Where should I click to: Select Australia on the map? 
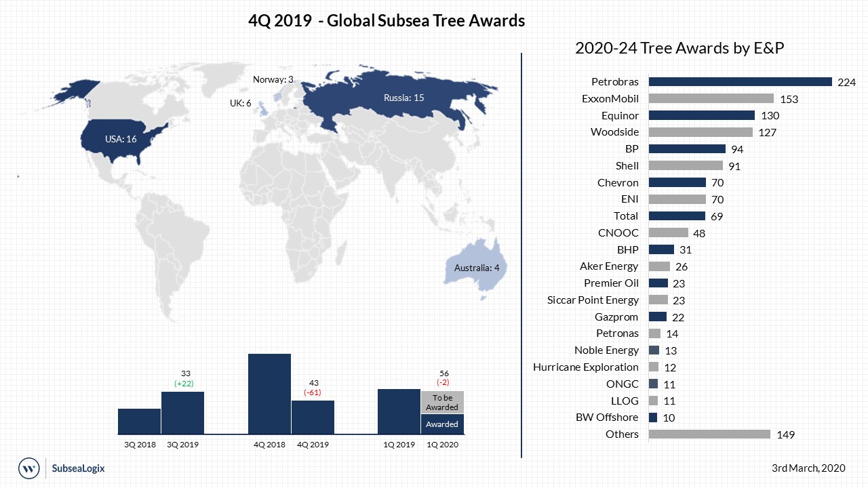click(477, 268)
